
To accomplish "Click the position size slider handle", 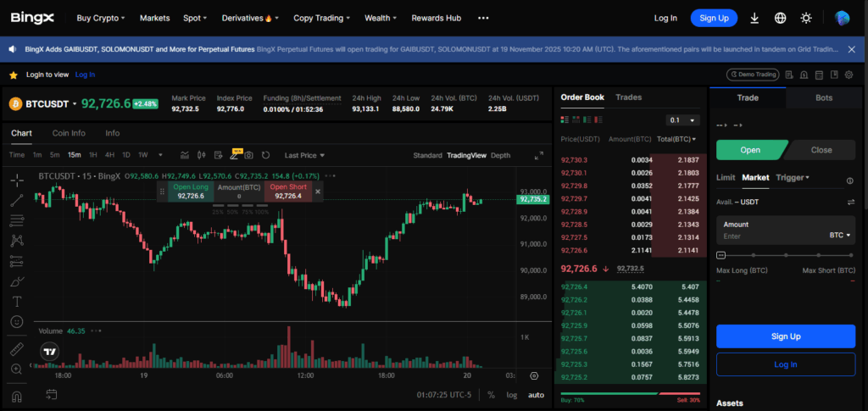I will [721, 254].
